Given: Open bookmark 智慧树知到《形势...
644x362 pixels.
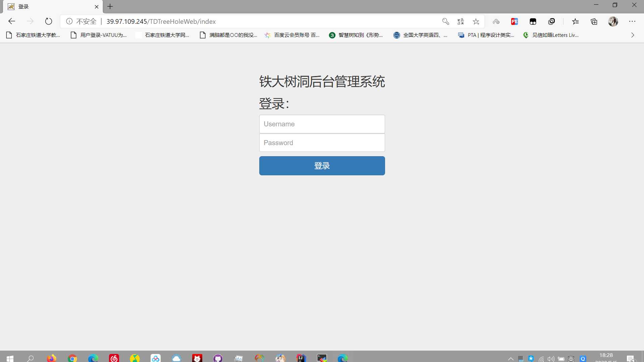Looking at the screenshot, I should [x=356, y=35].
